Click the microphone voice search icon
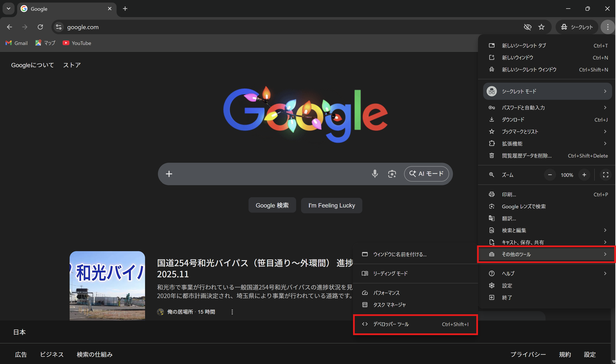Image resolution: width=616 pixels, height=364 pixels. pos(375,174)
